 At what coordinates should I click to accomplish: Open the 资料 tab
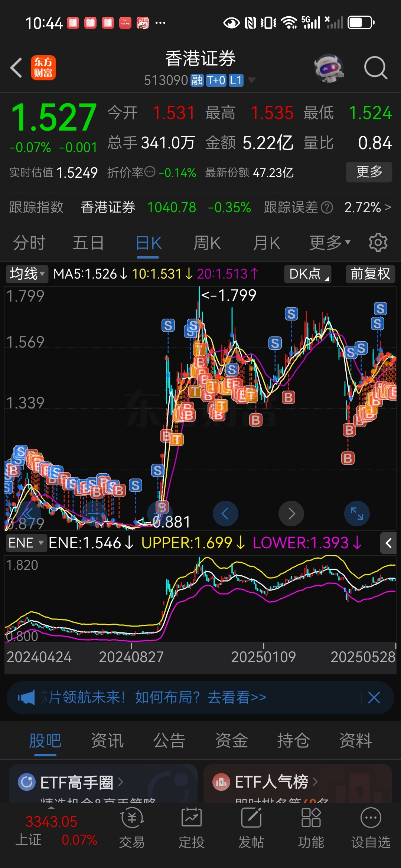point(356,741)
